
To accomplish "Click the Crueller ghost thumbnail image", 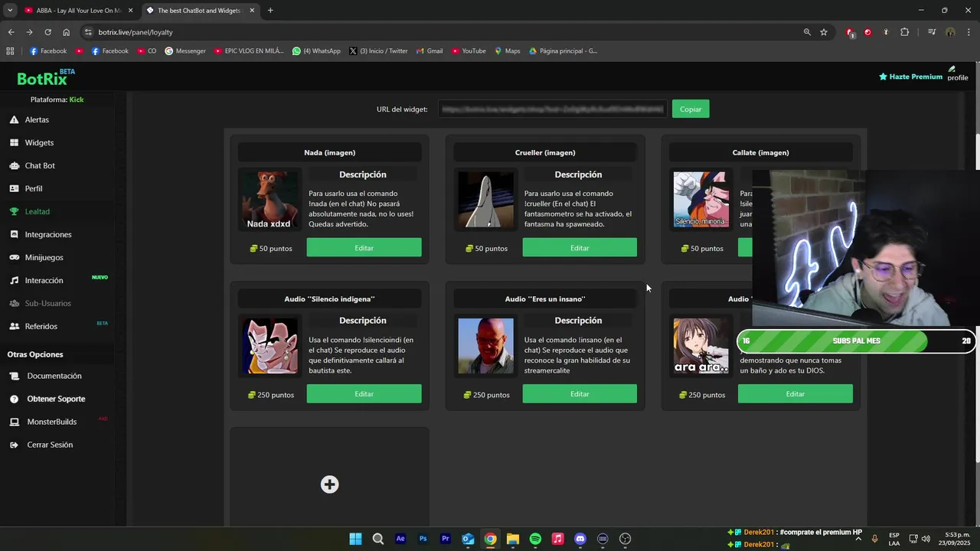I will tap(485, 200).
